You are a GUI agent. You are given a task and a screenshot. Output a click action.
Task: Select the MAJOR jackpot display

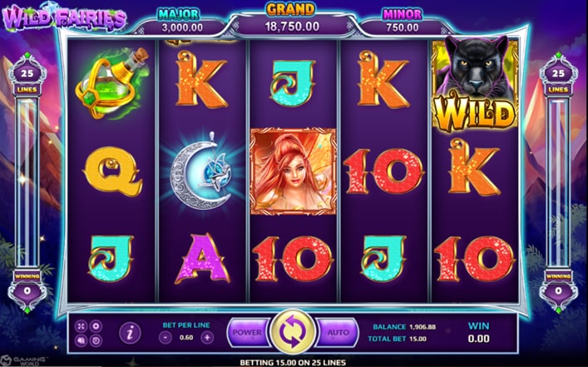pos(179,22)
